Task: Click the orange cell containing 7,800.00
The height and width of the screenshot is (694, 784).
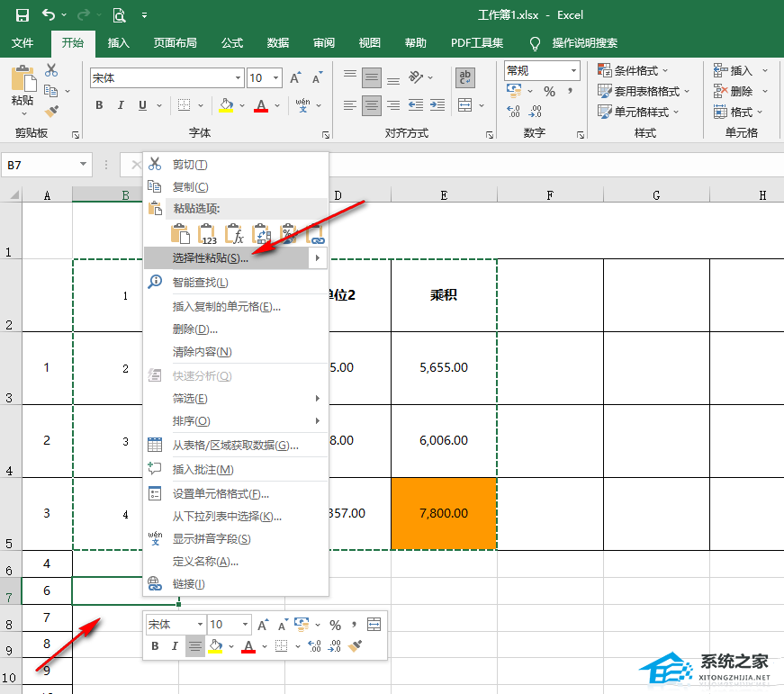Action: click(444, 513)
